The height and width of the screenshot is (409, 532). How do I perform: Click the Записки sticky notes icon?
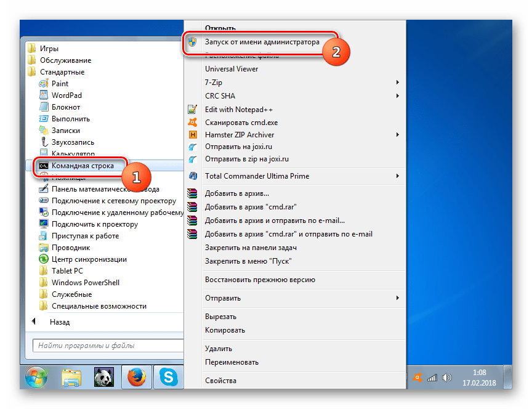click(x=44, y=131)
